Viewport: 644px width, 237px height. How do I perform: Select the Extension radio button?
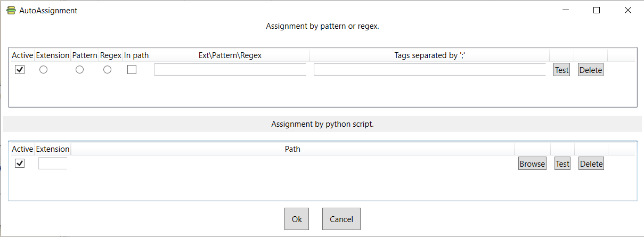tap(44, 70)
